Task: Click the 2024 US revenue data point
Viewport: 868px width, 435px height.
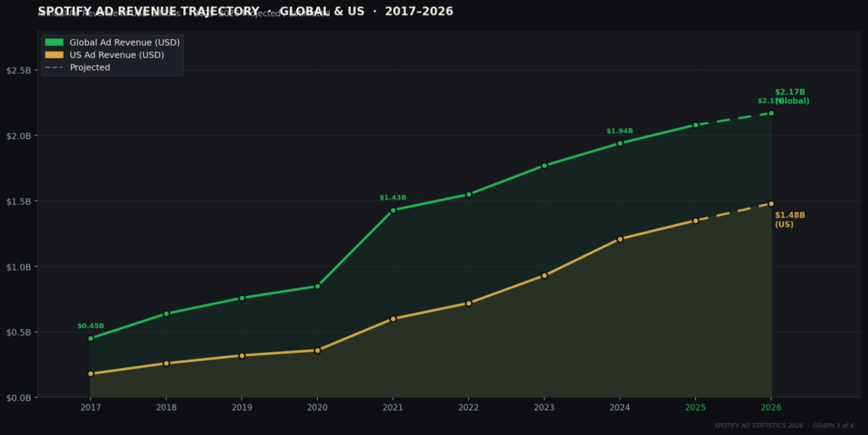Action: click(x=620, y=239)
